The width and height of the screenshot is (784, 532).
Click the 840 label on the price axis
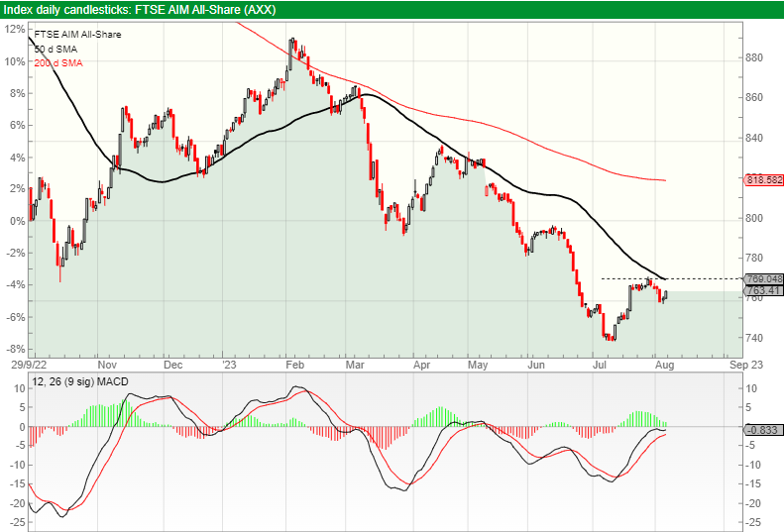pos(753,138)
